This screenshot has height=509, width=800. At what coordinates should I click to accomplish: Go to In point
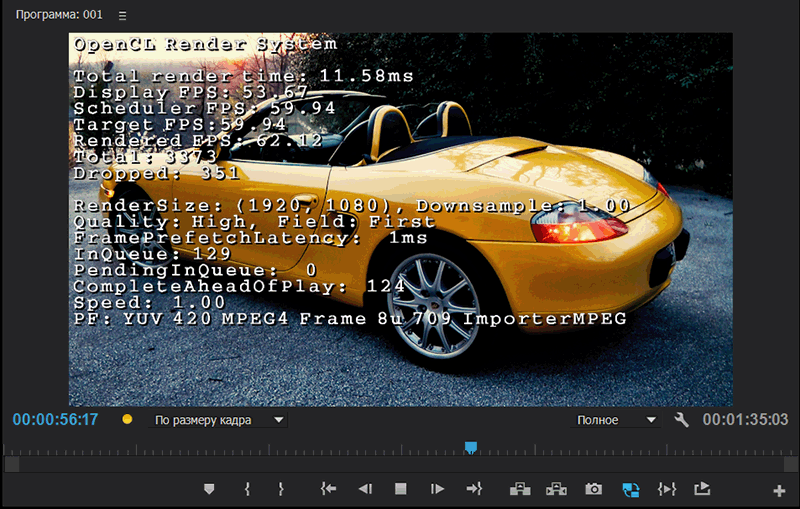coord(328,489)
